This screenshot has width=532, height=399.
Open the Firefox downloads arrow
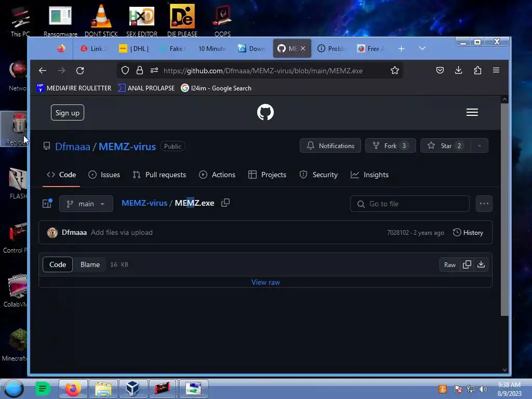tap(458, 71)
